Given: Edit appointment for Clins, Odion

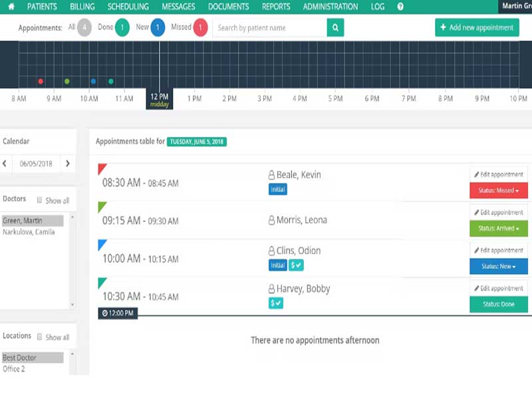Looking at the screenshot, I should (x=498, y=251).
